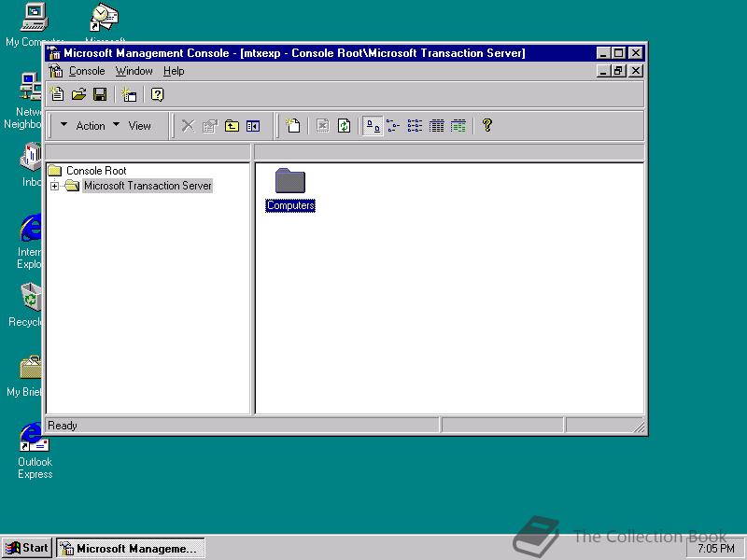747x560 pixels.
Task: Restore the inner console child window
Action: coord(619,71)
